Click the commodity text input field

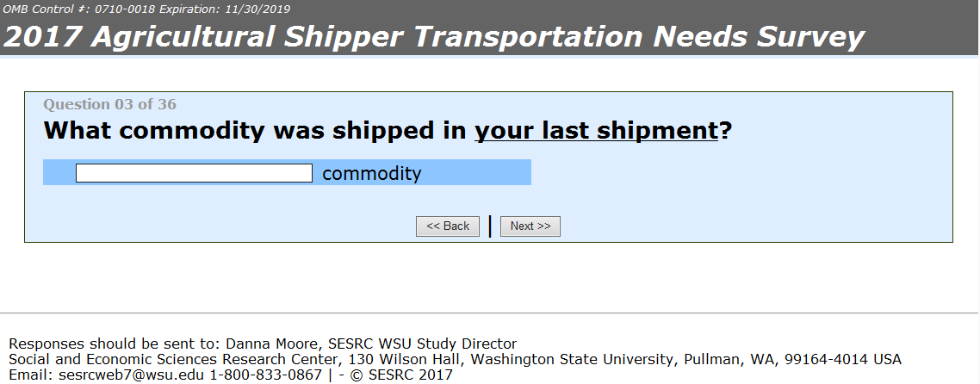[x=194, y=173]
